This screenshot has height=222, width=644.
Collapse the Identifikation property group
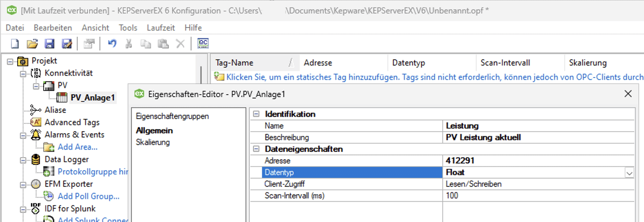tap(256, 114)
